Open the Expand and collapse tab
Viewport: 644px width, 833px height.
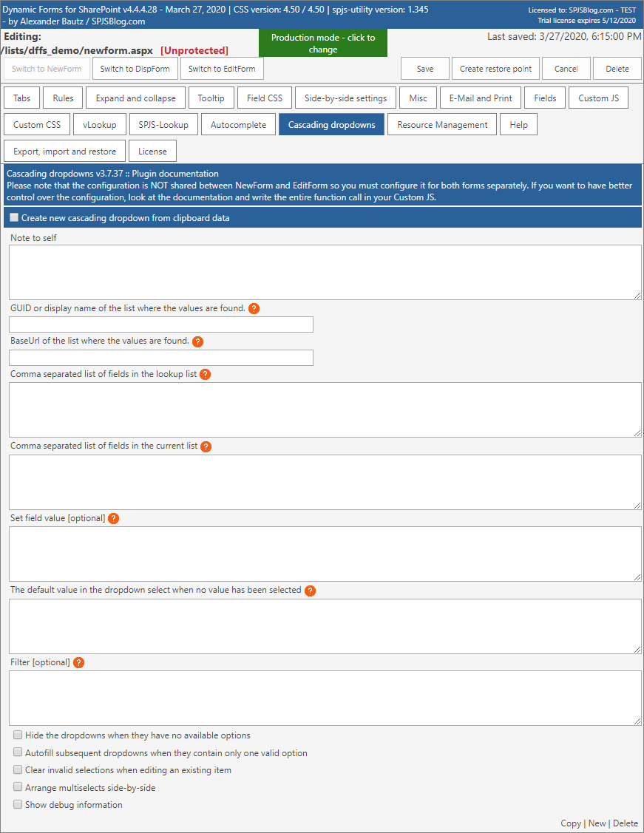135,98
